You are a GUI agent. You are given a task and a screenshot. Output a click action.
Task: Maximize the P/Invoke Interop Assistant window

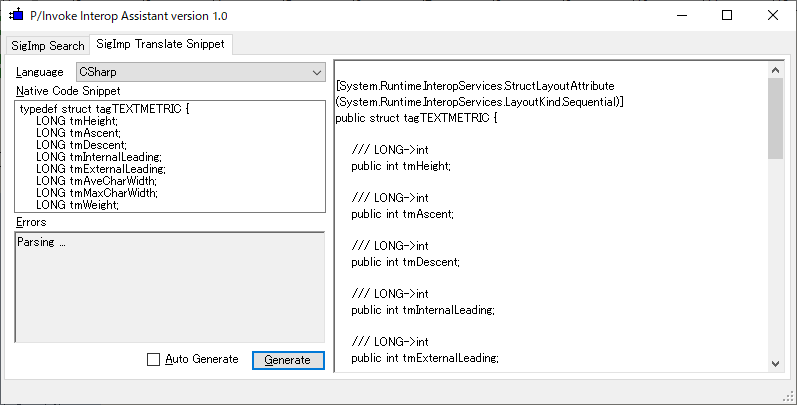coord(727,15)
